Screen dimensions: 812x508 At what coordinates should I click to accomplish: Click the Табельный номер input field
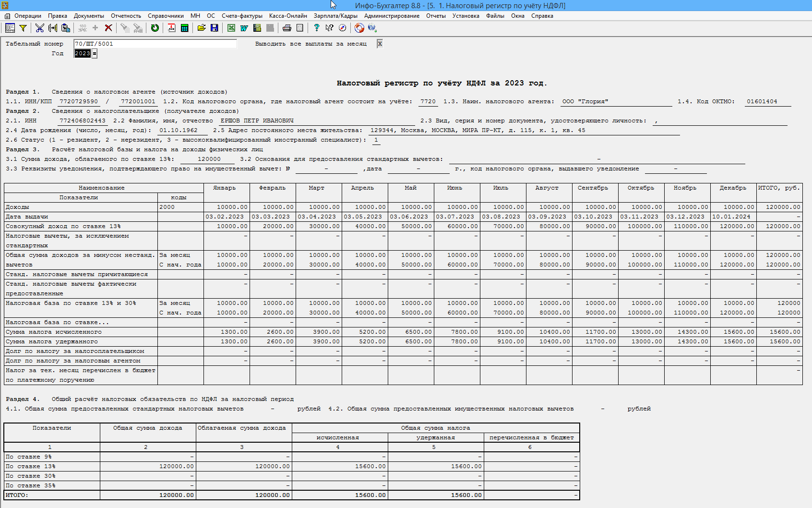click(x=155, y=44)
